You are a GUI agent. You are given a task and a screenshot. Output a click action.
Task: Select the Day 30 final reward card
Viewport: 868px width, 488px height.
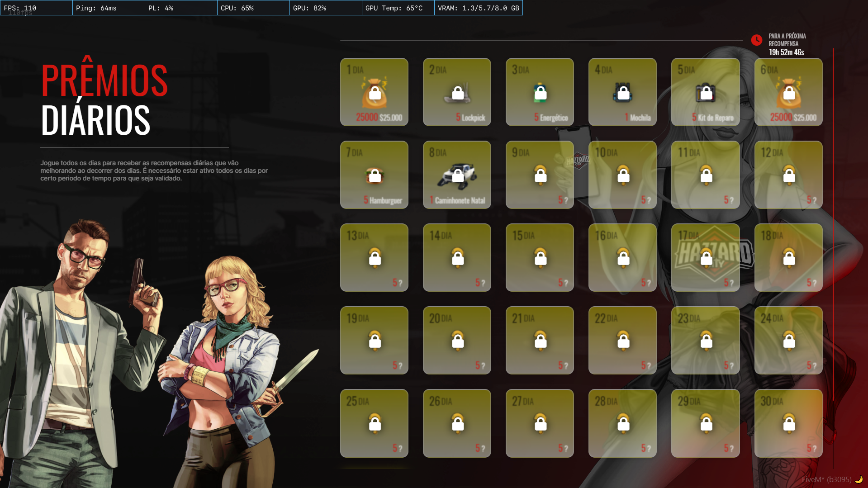788,423
